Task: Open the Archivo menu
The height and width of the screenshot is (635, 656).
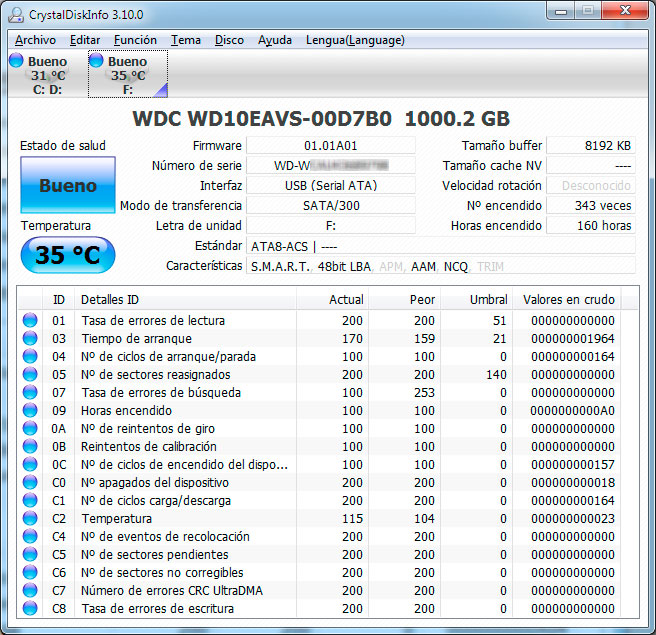Action: pos(35,40)
